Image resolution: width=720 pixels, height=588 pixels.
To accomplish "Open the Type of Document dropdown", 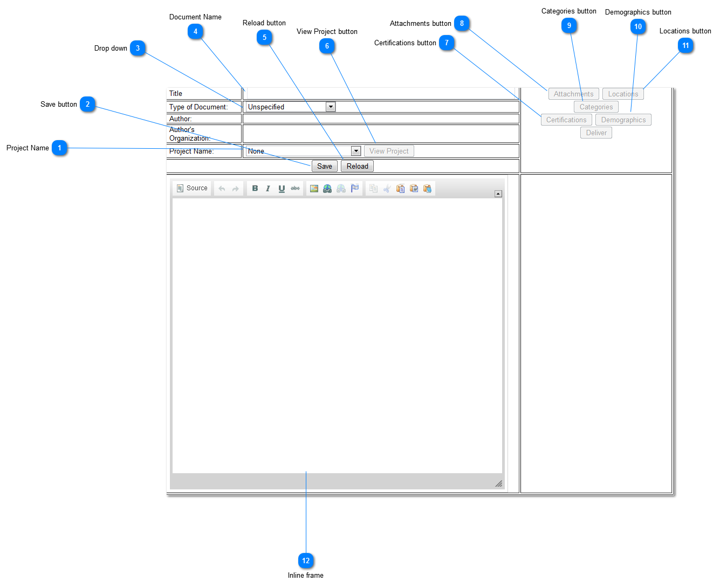I will 331,107.
